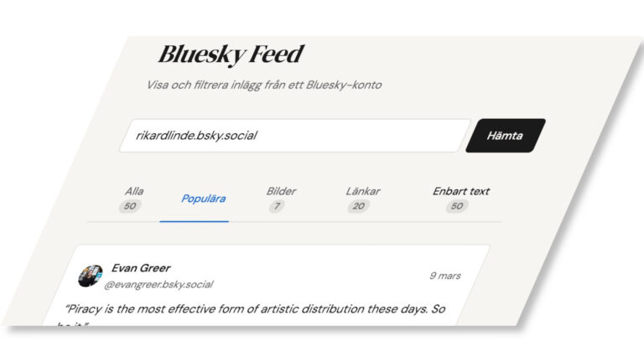
Task: Switch to the Alla tab
Action: 133,191
